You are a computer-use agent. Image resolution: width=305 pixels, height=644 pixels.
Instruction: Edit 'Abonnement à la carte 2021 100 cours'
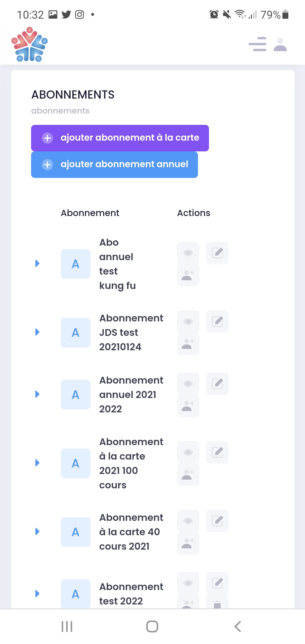217,452
